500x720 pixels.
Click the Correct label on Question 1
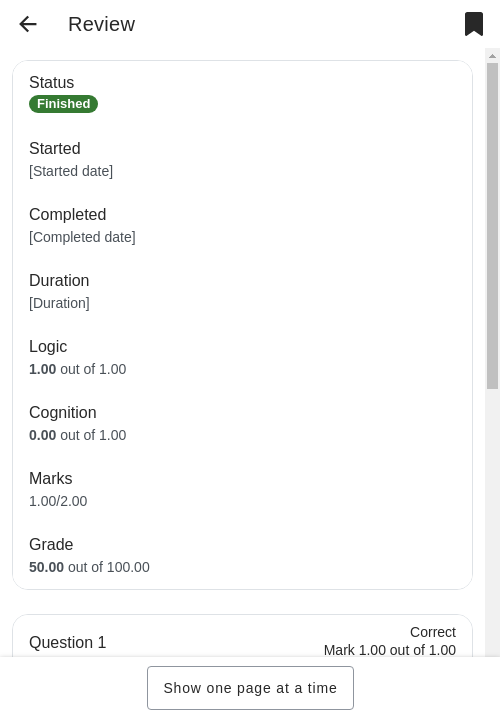pos(433,632)
